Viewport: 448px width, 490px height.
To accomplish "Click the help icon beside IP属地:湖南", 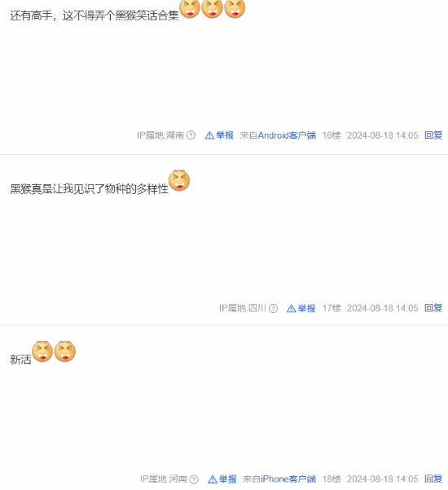I will [x=191, y=135].
